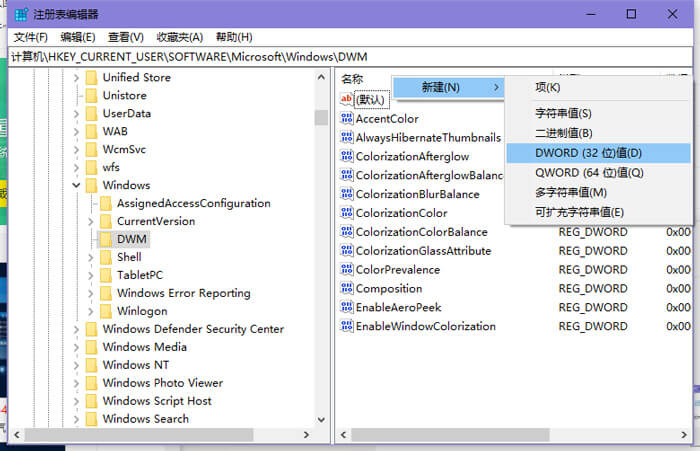This screenshot has width=700, height=451.
Task: Click the DWORD icon next to Composition
Action: (x=347, y=289)
